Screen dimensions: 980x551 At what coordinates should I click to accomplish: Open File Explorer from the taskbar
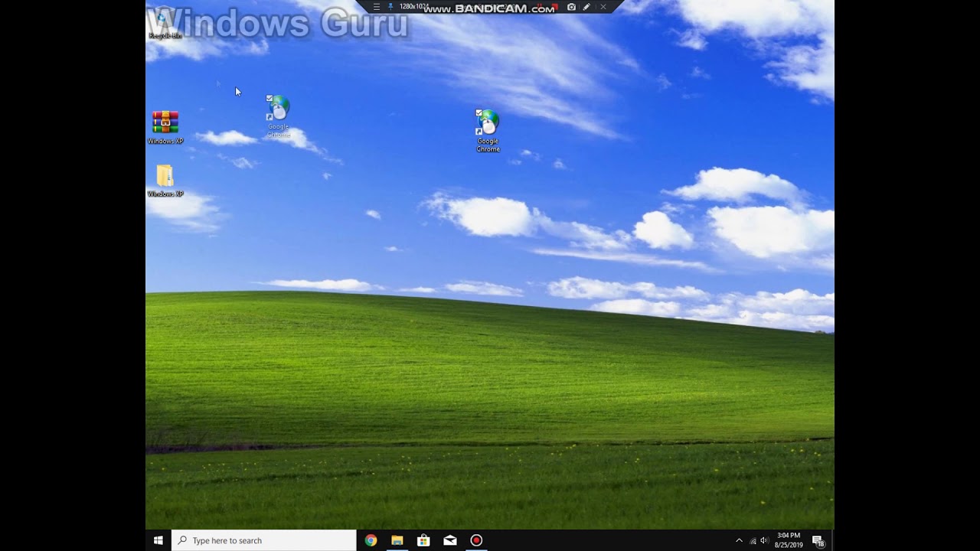tap(397, 540)
